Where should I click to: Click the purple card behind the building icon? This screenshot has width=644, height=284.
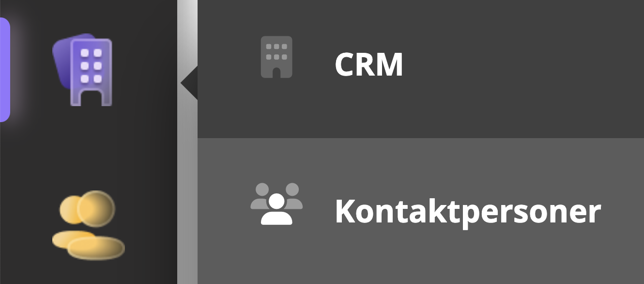[61, 63]
